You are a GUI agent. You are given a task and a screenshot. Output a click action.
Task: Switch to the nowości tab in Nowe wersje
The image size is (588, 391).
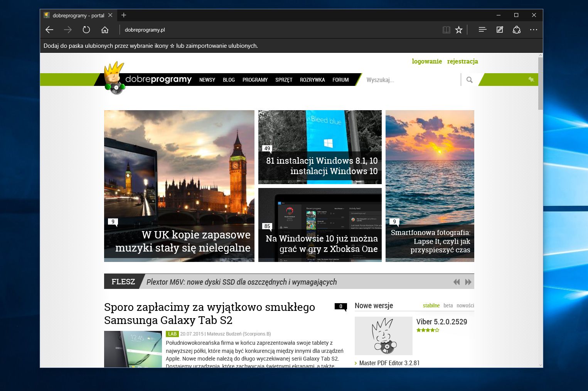[x=465, y=305]
